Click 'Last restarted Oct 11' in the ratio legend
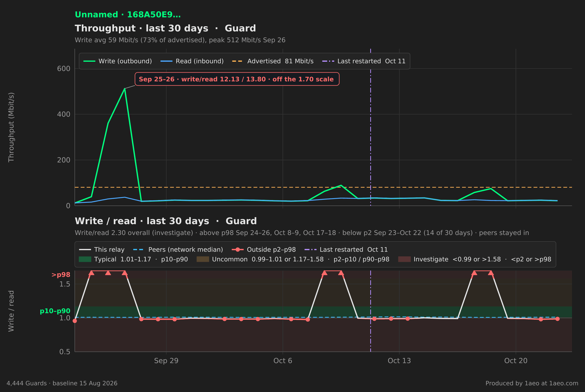Viewport: 585px width, 392px height. [x=346, y=250]
